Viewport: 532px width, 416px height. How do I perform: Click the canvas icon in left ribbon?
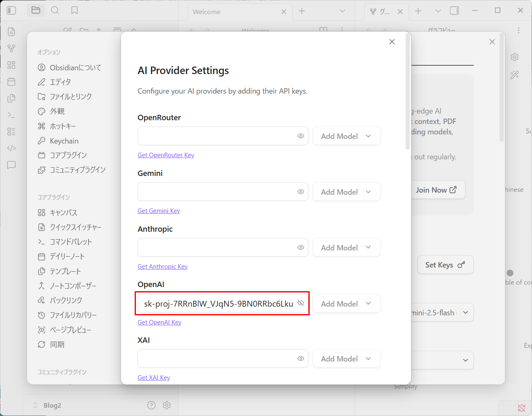(12, 65)
